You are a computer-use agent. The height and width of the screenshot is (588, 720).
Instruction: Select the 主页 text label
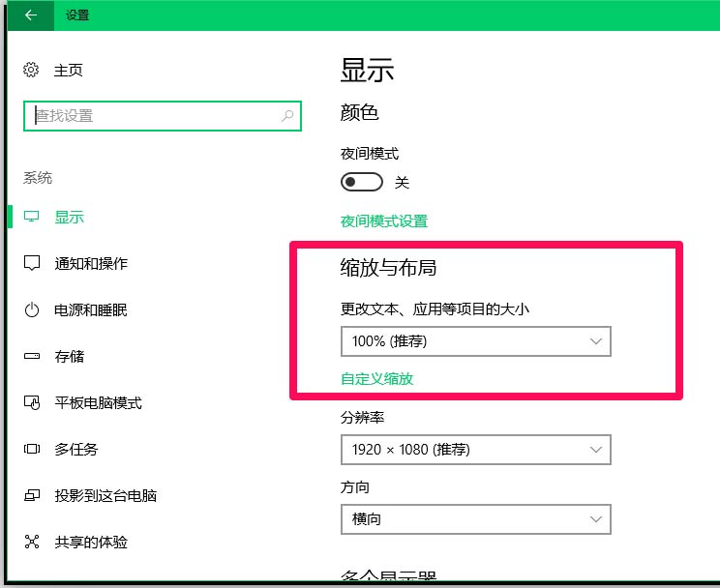69,70
